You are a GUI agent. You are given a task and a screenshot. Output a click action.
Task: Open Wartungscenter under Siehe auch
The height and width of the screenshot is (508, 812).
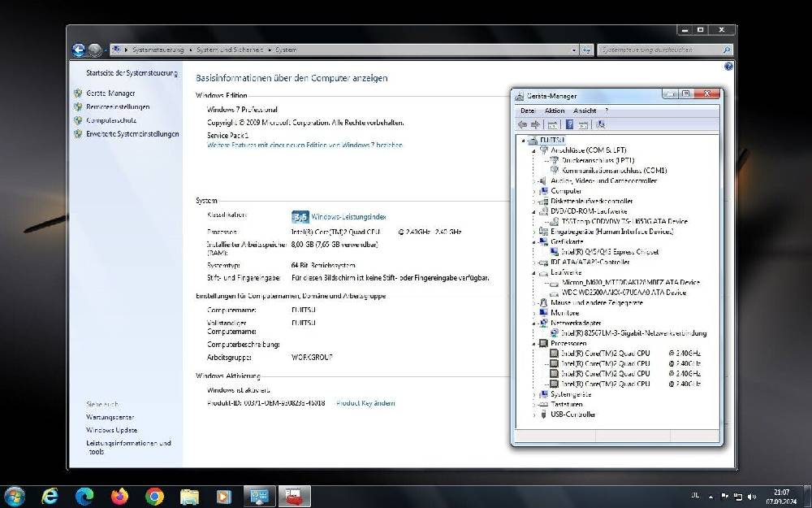click(x=110, y=417)
